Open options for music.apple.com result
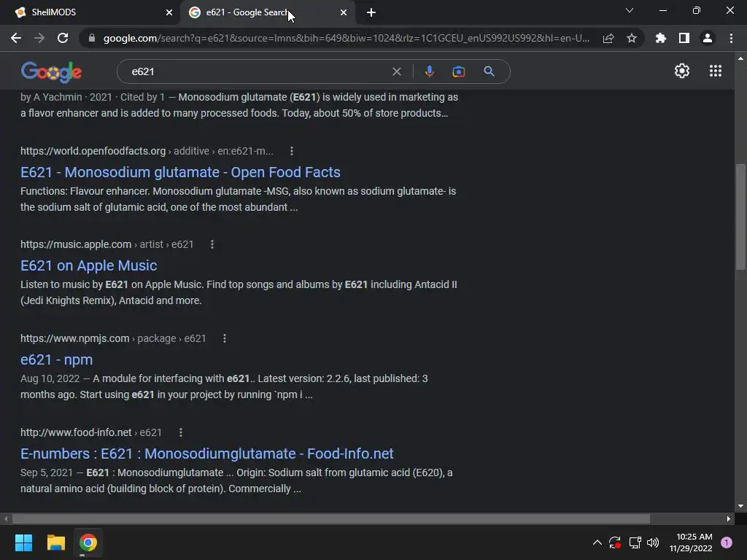This screenshot has height=560, width=747. pyautogui.click(x=212, y=244)
